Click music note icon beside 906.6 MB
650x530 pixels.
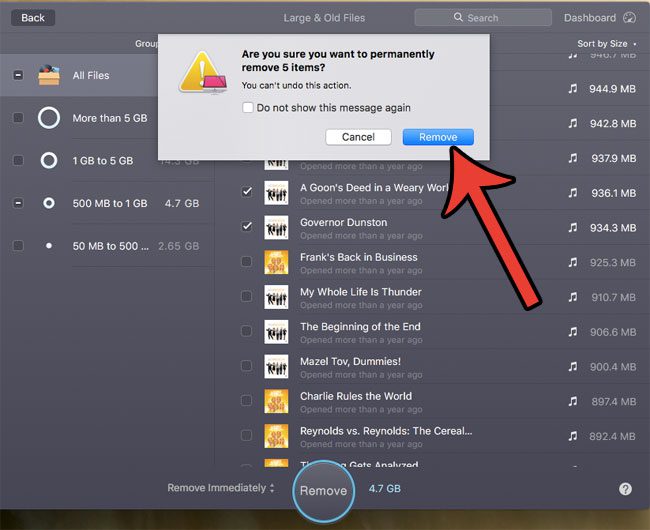[572, 332]
